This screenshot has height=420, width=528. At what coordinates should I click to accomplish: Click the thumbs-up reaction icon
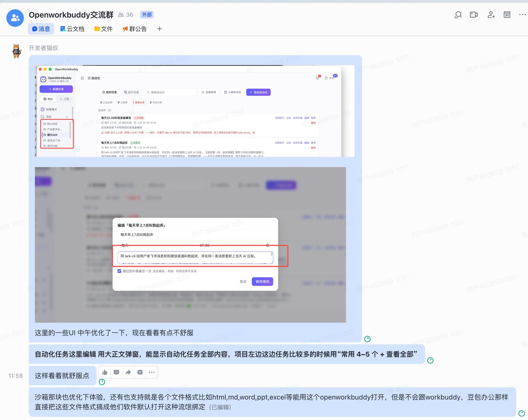click(105, 372)
